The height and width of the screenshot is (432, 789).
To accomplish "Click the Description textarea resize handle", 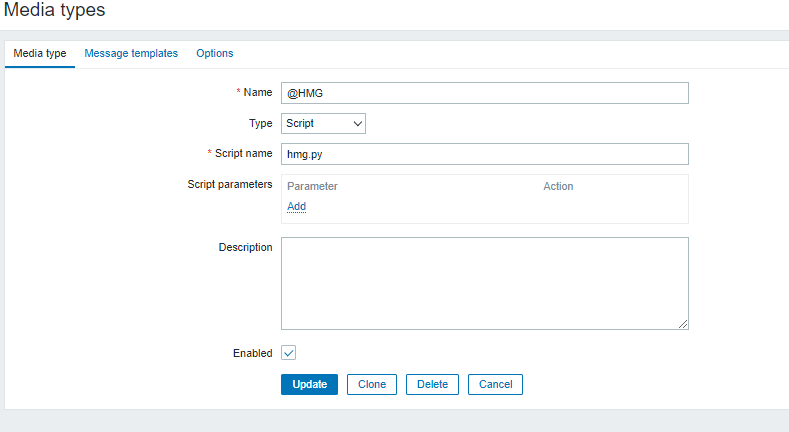I will 683,324.
